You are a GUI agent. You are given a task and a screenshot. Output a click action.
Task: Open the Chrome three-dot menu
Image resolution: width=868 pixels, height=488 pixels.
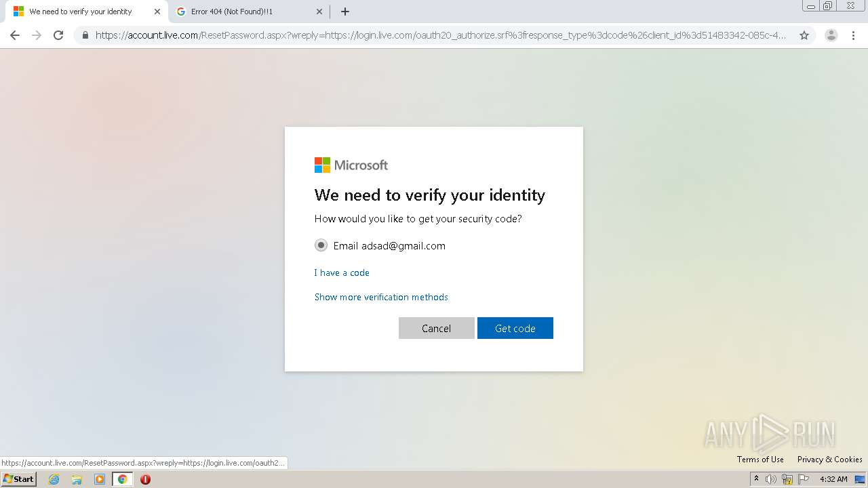853,35
